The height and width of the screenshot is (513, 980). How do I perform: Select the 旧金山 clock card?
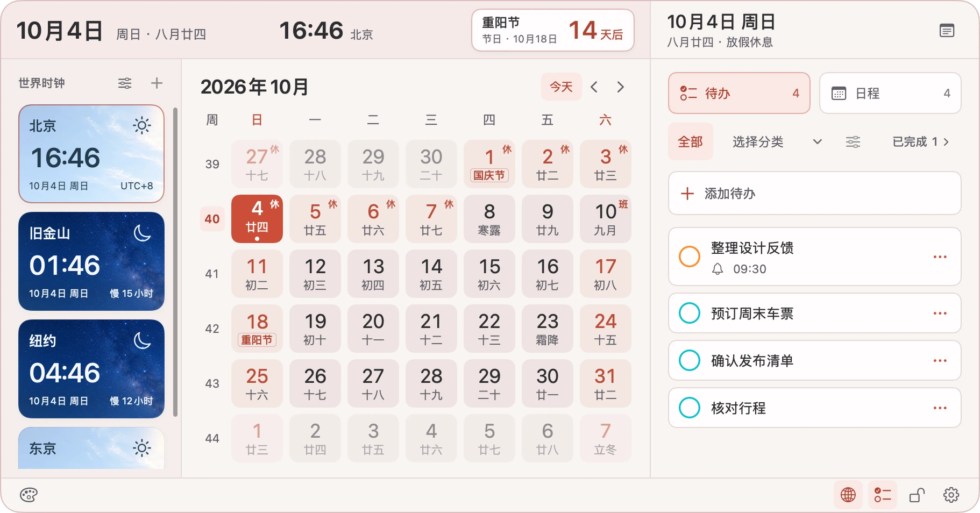click(91, 261)
